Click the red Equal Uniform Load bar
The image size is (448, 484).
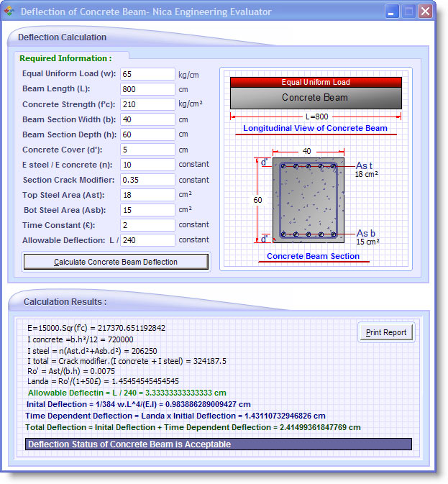[x=316, y=83]
